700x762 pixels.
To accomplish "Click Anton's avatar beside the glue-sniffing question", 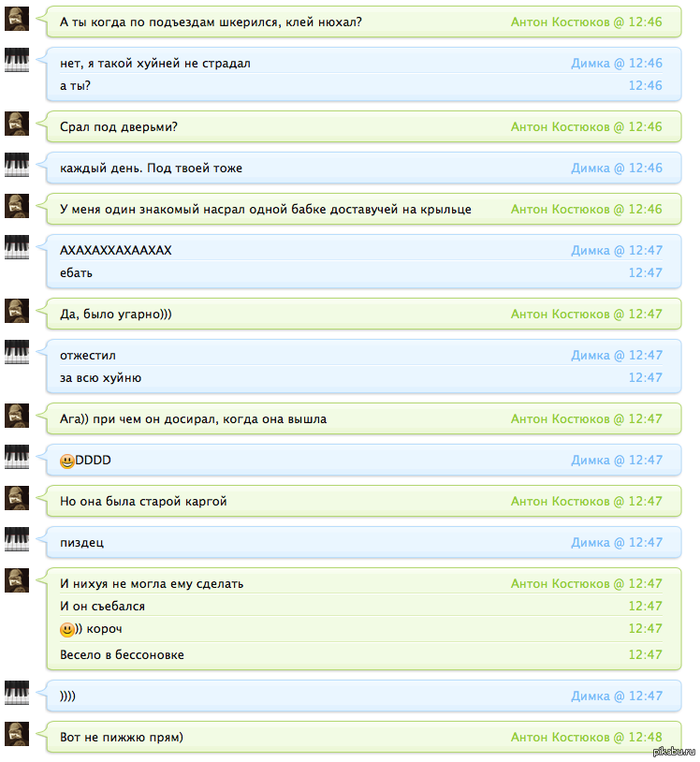I will [x=17, y=19].
